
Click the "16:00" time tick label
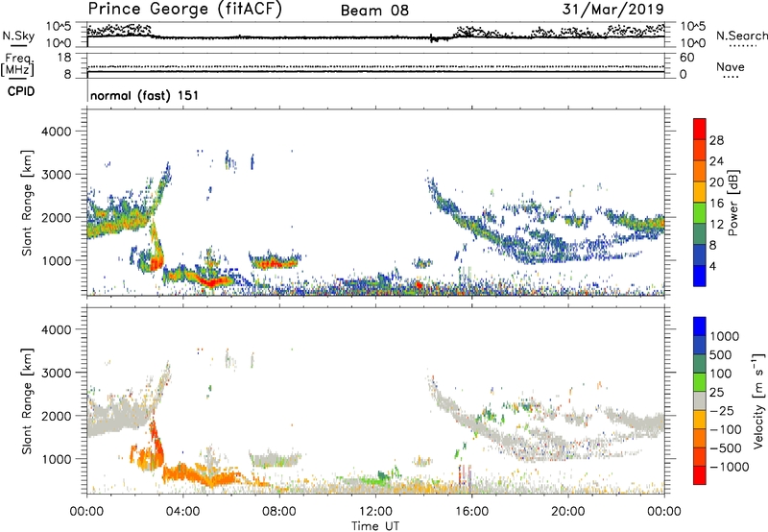pyautogui.click(x=471, y=512)
